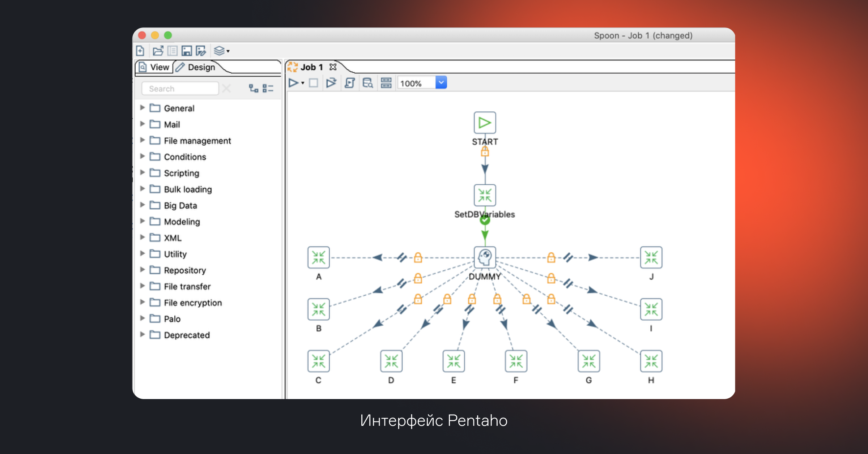Image resolution: width=868 pixels, height=454 pixels.
Task: Close the Job 1 tab
Action: [x=333, y=67]
